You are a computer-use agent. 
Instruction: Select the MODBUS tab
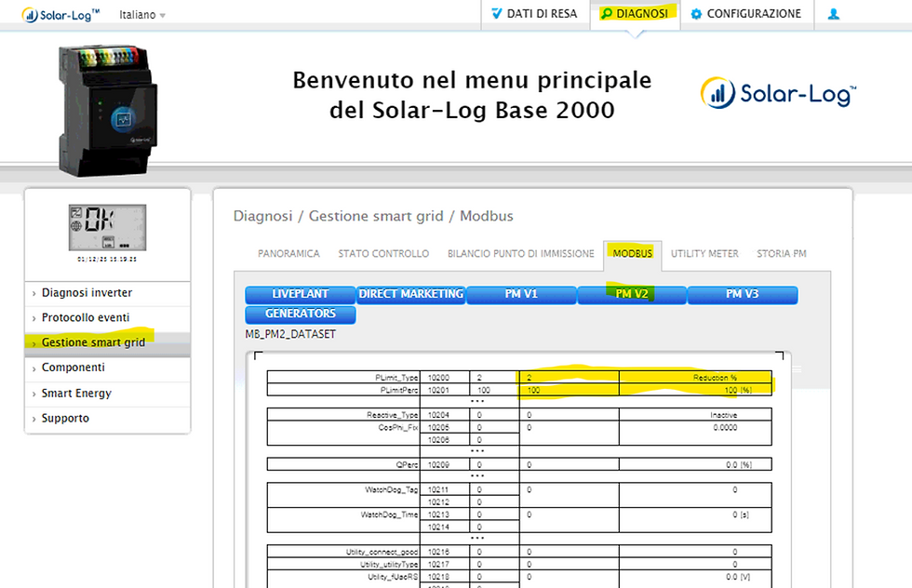click(x=632, y=254)
